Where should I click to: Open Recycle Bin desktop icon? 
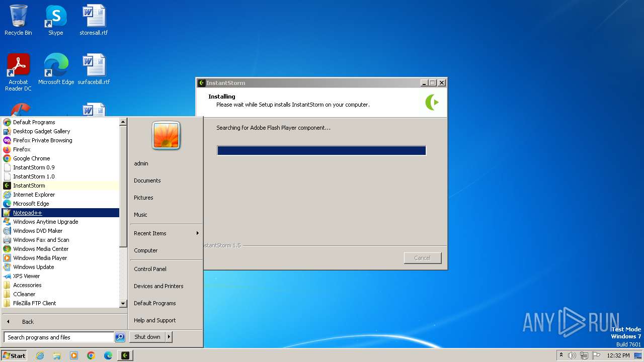pyautogui.click(x=18, y=20)
